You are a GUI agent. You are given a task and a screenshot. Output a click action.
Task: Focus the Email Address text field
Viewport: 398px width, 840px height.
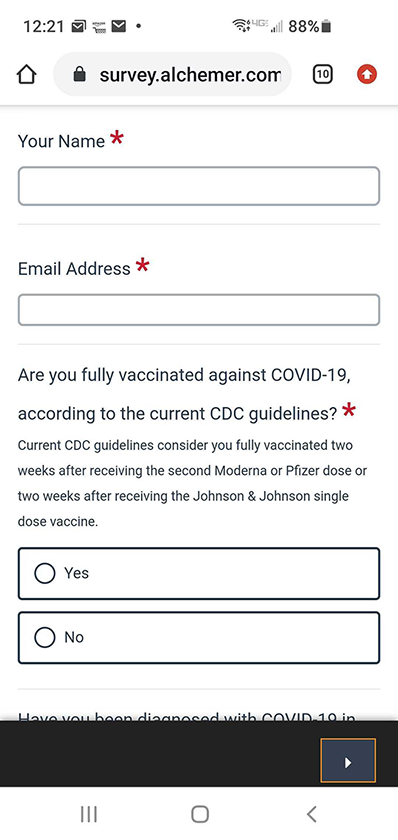[x=199, y=310]
